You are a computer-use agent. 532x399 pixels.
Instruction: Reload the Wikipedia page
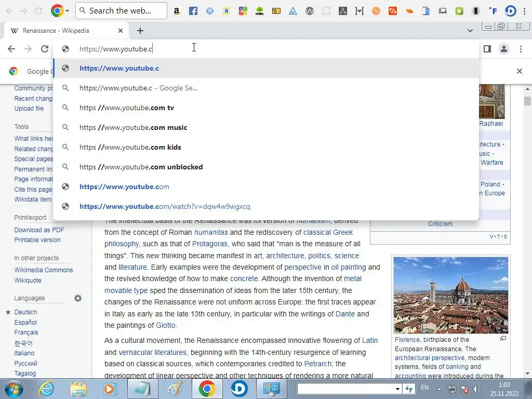(x=45, y=49)
